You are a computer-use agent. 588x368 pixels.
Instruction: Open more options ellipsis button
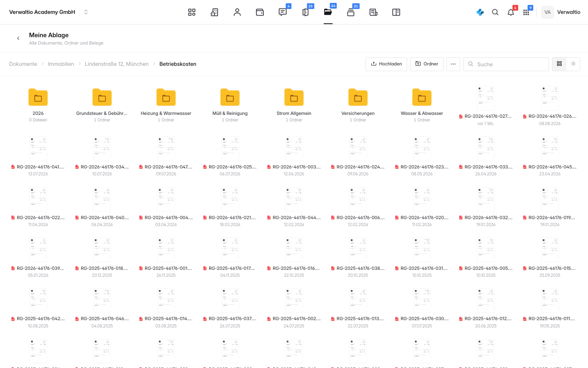[x=453, y=64]
